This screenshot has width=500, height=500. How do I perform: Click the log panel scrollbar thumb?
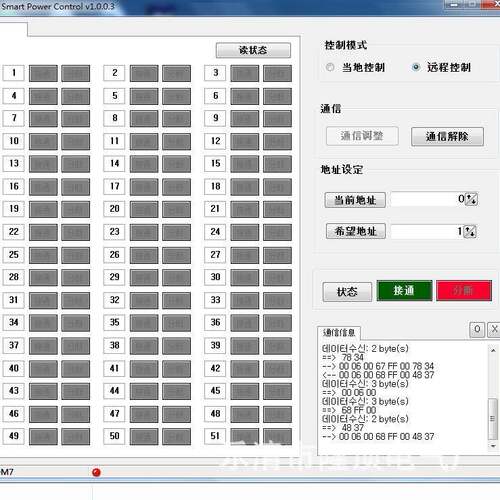click(493, 419)
